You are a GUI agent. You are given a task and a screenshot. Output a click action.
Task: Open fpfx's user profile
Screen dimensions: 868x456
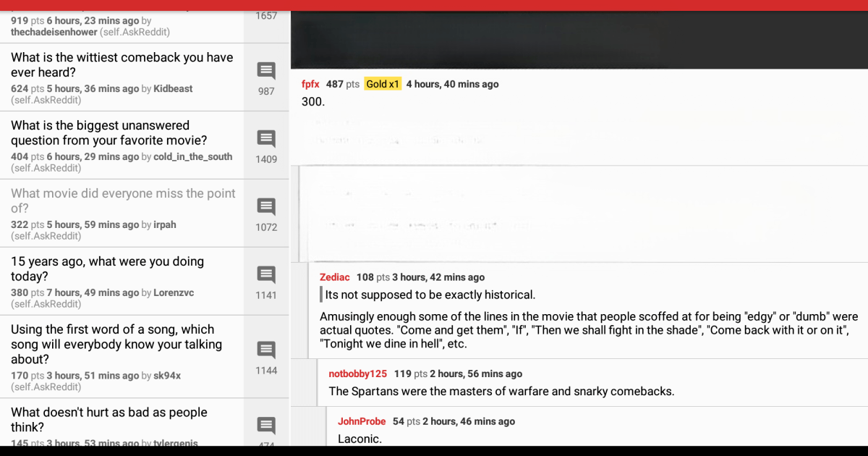(310, 83)
